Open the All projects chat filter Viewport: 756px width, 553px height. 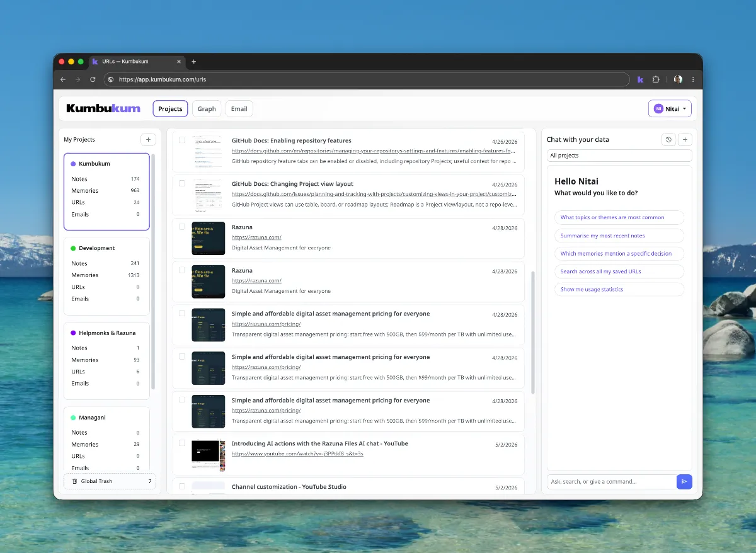[619, 156]
